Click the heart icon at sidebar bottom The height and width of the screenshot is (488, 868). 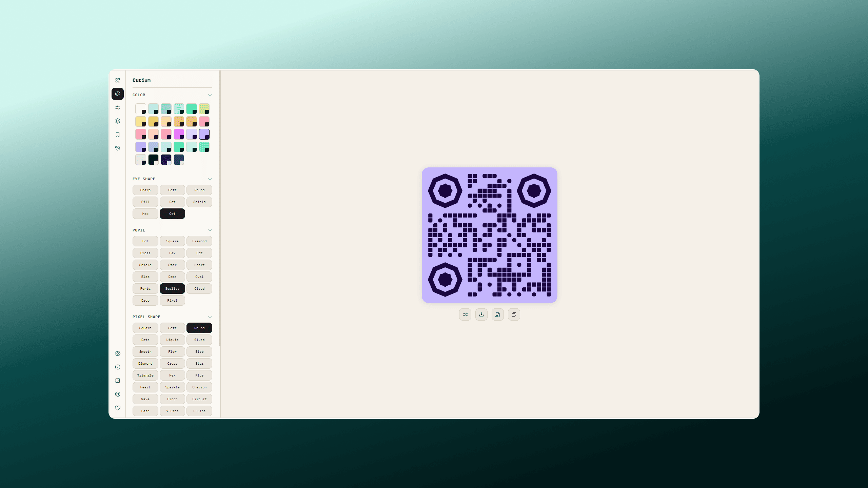click(x=118, y=408)
